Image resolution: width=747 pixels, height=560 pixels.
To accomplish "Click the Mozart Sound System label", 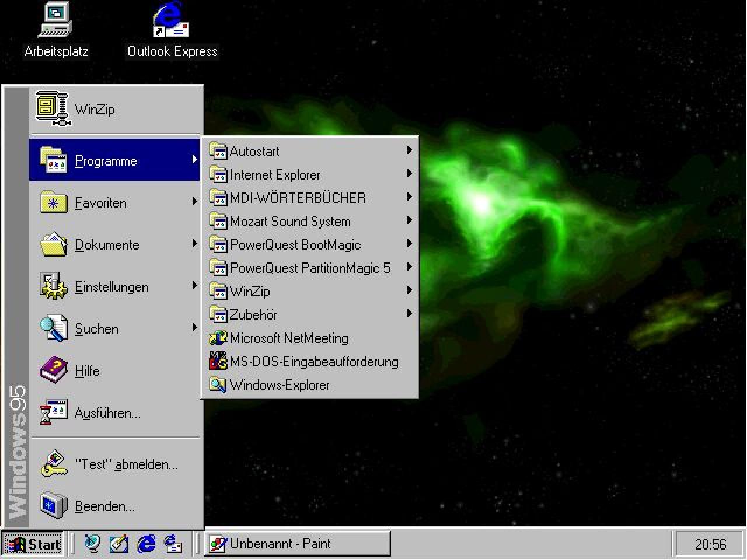I will [x=290, y=221].
